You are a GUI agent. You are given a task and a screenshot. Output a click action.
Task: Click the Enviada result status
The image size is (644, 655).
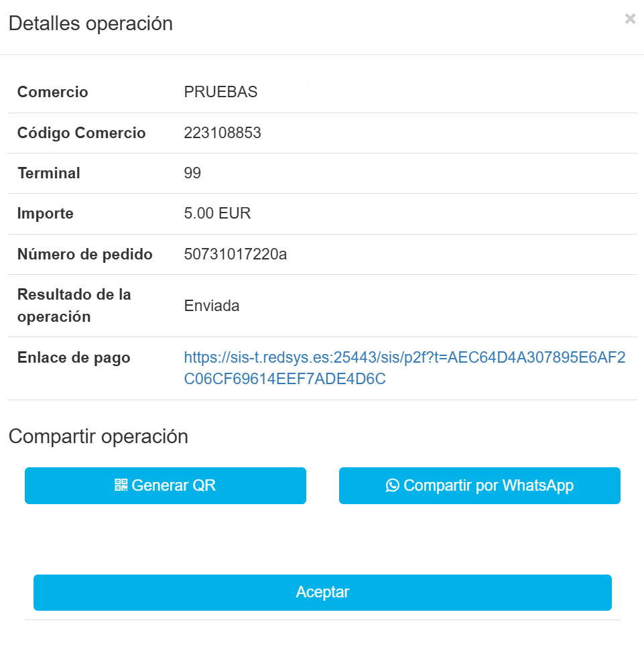coord(212,306)
